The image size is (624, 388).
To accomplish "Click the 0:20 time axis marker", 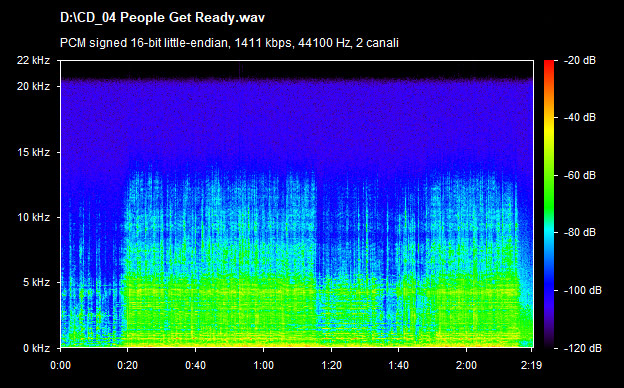I will point(127,365).
